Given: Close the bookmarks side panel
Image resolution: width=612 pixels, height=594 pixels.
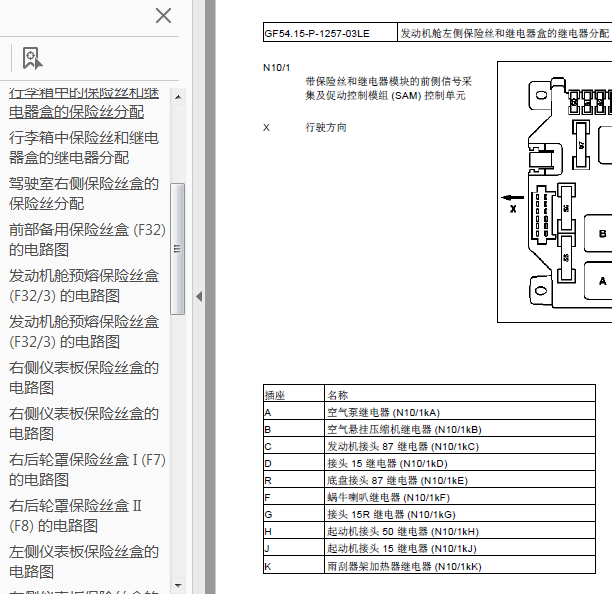Looking at the screenshot, I should pos(163,16).
